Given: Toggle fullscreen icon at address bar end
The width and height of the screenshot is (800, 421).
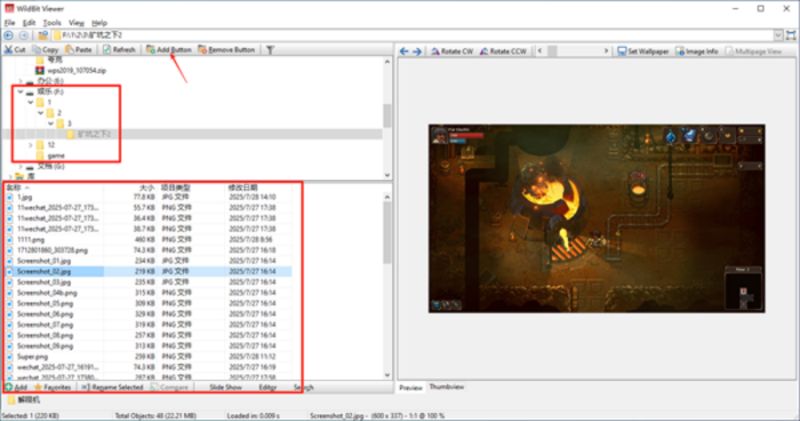Looking at the screenshot, I should pyautogui.click(x=791, y=35).
